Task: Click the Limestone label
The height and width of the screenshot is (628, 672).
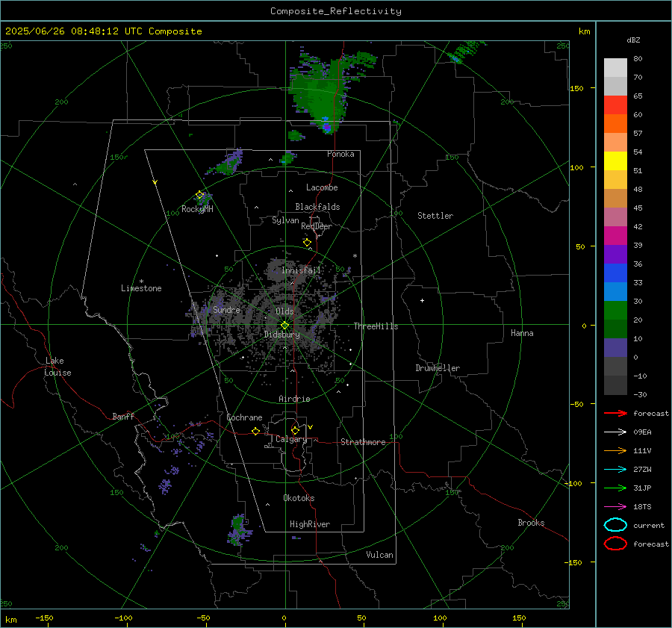Action: pyautogui.click(x=141, y=288)
